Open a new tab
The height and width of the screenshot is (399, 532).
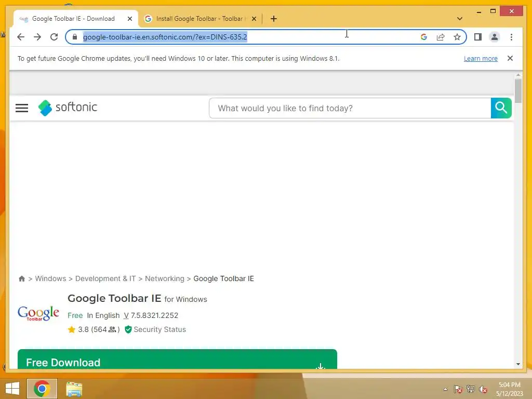pos(274,19)
